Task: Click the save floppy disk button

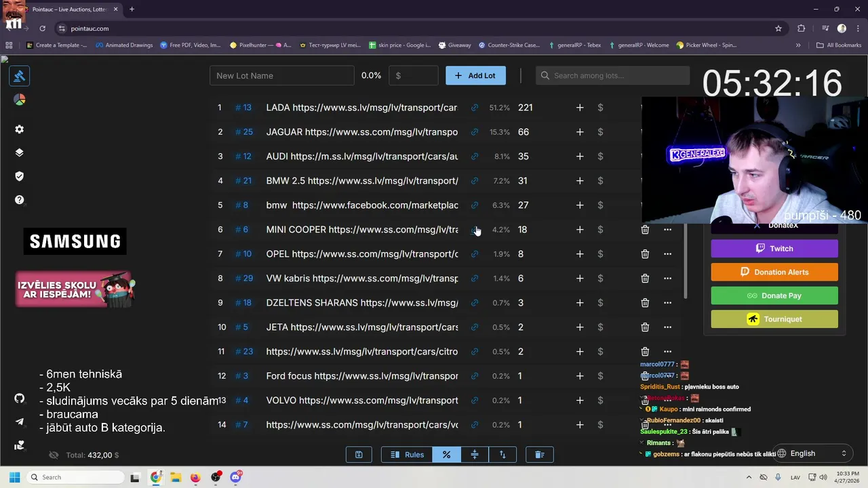Action: tap(359, 455)
